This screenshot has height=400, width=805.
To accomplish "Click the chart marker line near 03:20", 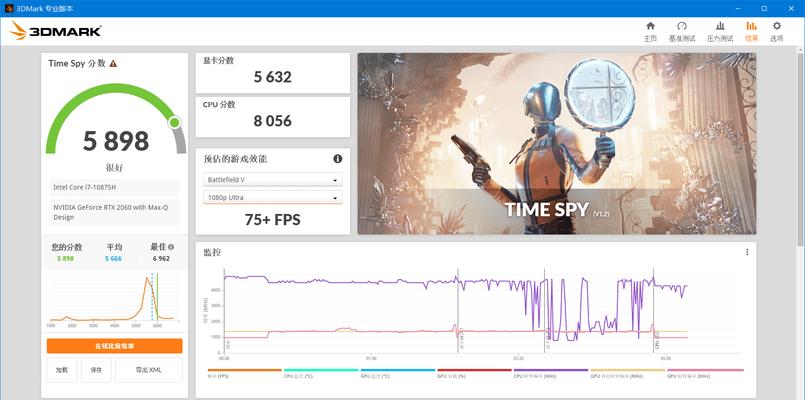I will point(545,311).
